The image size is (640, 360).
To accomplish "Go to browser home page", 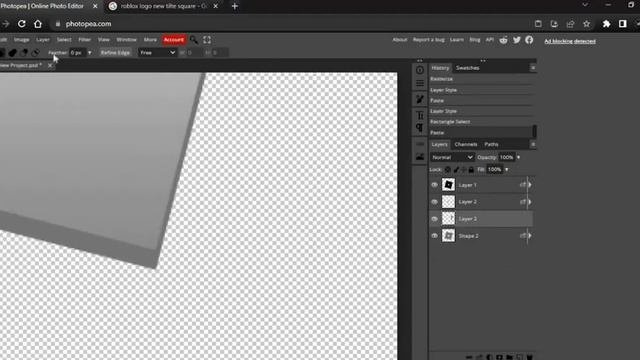I will [38, 24].
